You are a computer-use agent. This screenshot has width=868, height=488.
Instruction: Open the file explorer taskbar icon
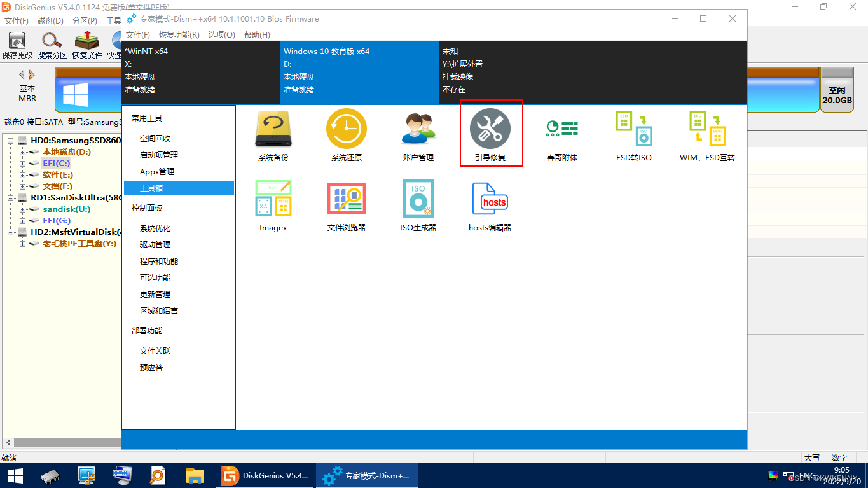click(x=195, y=475)
